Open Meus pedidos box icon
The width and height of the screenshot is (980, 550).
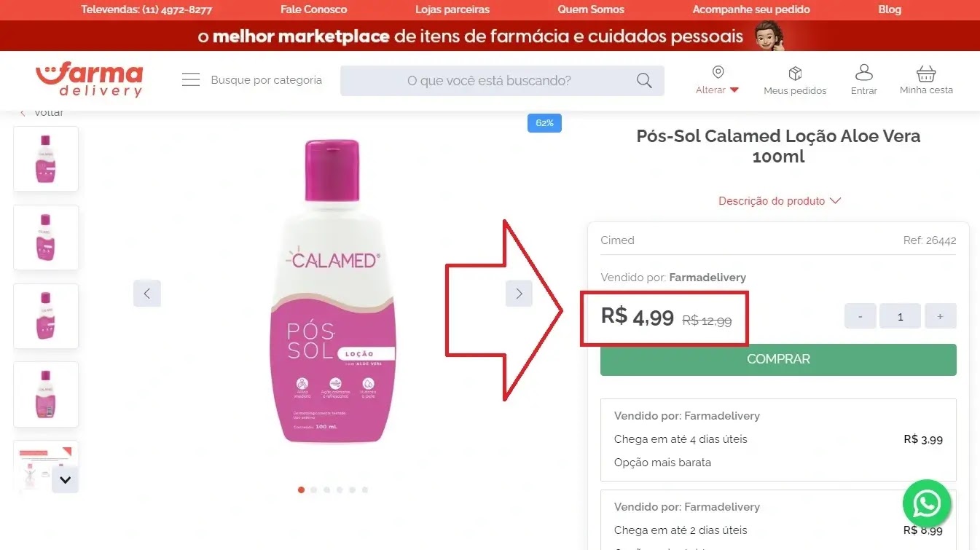click(795, 74)
